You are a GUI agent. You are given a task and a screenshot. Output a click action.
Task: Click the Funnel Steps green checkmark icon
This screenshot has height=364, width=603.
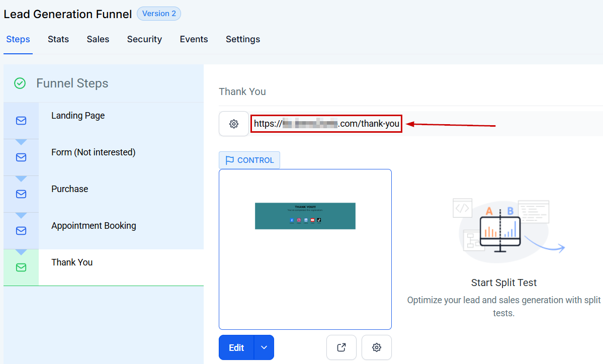click(20, 83)
